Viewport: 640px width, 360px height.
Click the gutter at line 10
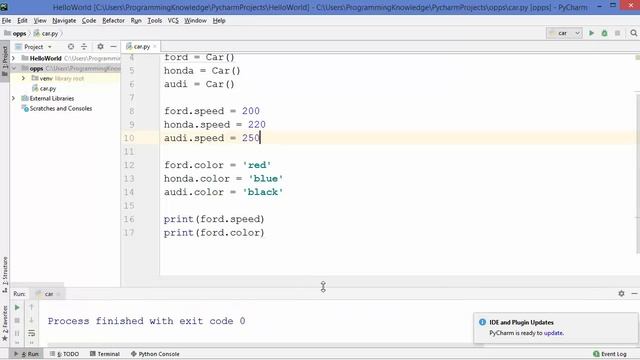pyautogui.click(x=140, y=138)
